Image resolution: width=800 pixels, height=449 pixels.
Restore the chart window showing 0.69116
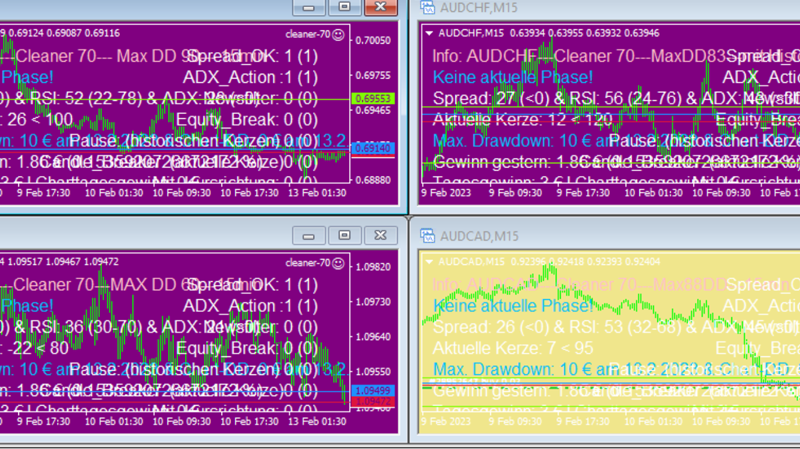coord(344,7)
